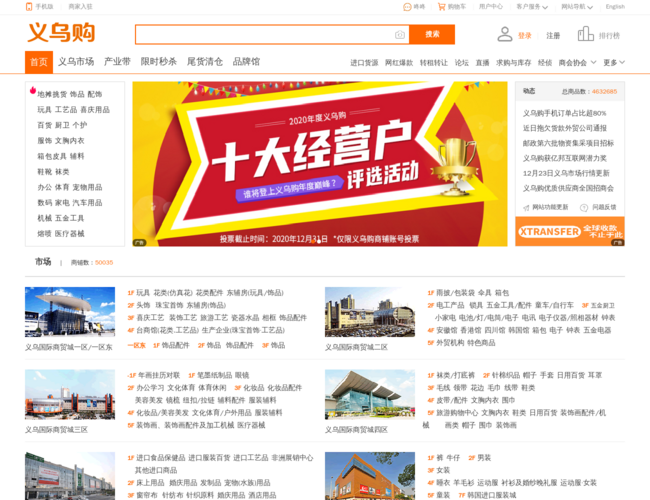This screenshot has width=650, height=500.
Task: Click the mobile version phone icon
Action: pos(29,7)
